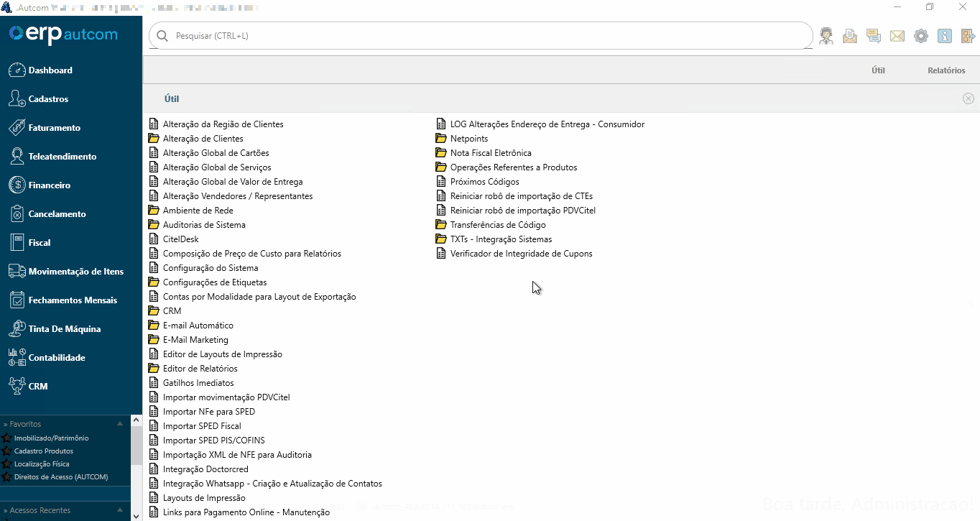The image size is (980, 521).
Task: Open the Nota Fiscal Eletrônica folder
Action: [x=484, y=153]
